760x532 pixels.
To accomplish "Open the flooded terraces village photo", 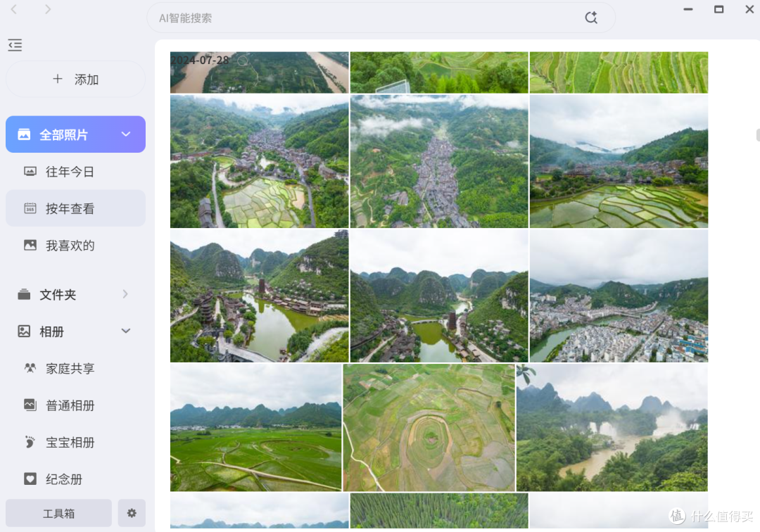I will click(619, 161).
